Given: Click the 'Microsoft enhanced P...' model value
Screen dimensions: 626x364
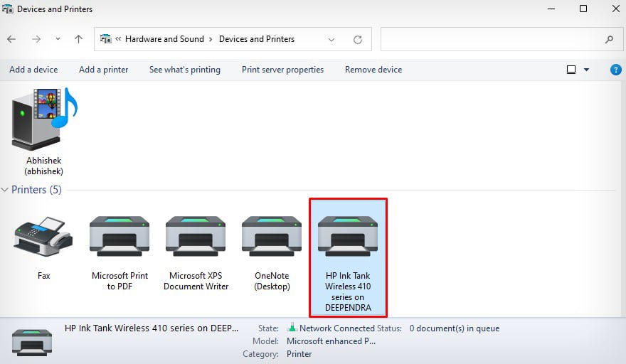Looking at the screenshot, I should 331,341.
